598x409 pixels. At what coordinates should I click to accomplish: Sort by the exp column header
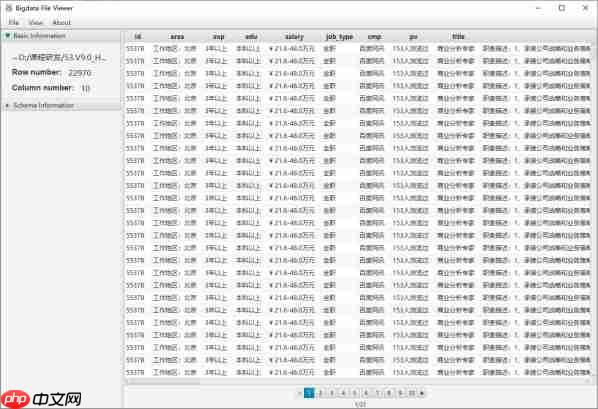(219, 37)
